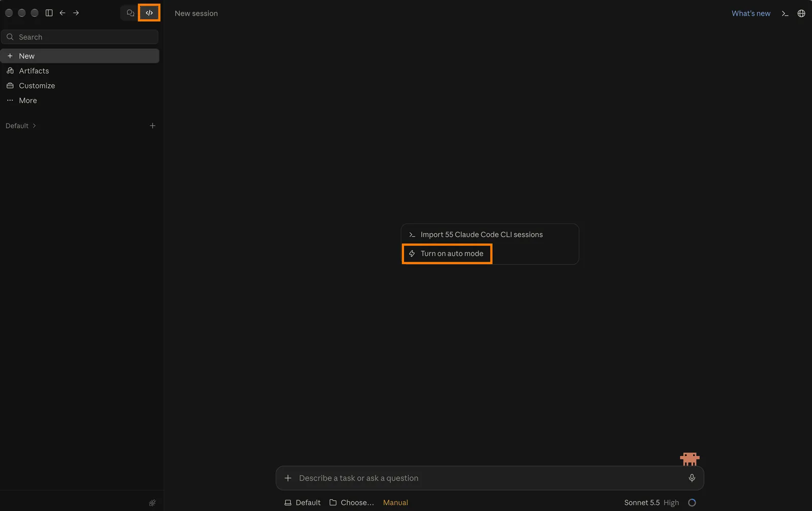Viewport: 812px width, 511px height.
Task: Click the orange pixel mascot icon
Action: click(690, 459)
